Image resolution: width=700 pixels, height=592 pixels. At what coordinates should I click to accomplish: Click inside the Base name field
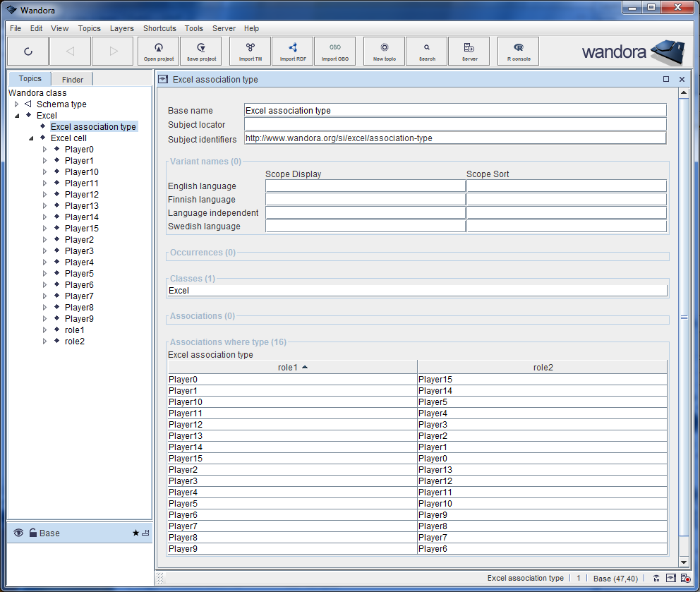tap(455, 110)
